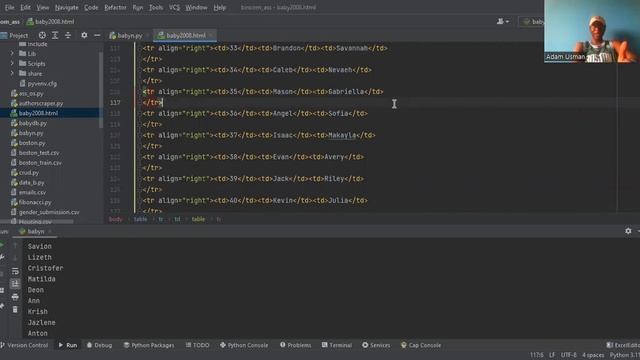Open the Refactor menu
This screenshot has height=360, width=640.
pyautogui.click(x=115, y=7)
